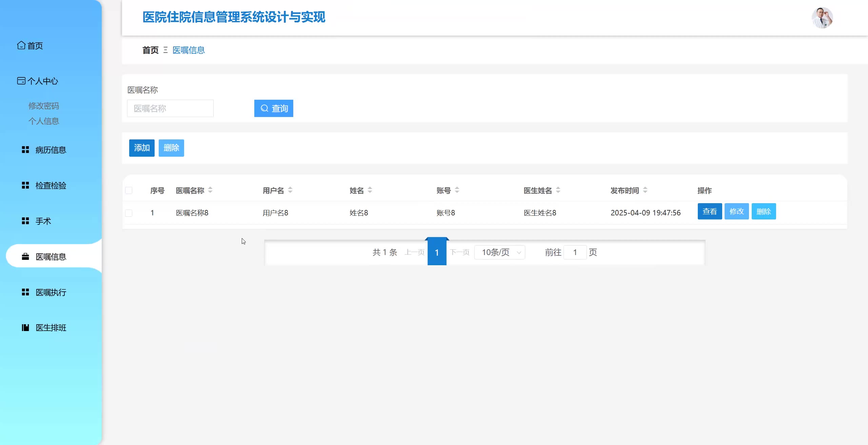Sort the table by the 发布时间 column arrows
The image size is (868, 445).
coord(645,190)
